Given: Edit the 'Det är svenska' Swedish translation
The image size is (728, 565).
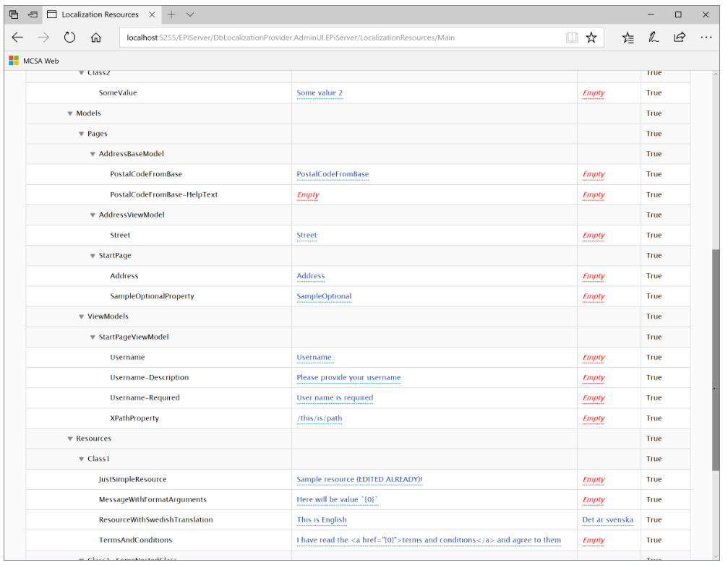Looking at the screenshot, I should pos(608,520).
